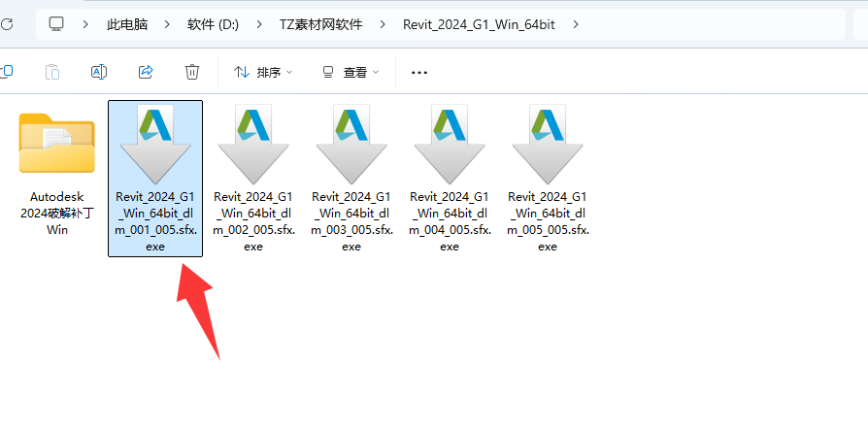Click the Rename toolbar icon
Viewport: 868px width, 431px height.
point(98,72)
